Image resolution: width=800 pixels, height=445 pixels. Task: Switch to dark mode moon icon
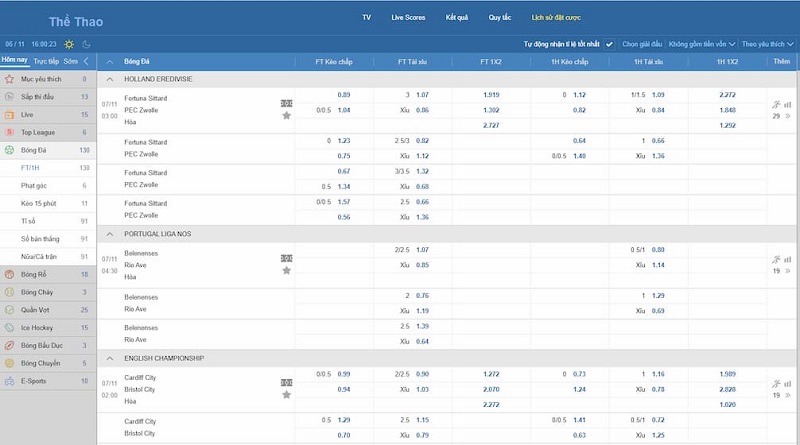point(85,44)
